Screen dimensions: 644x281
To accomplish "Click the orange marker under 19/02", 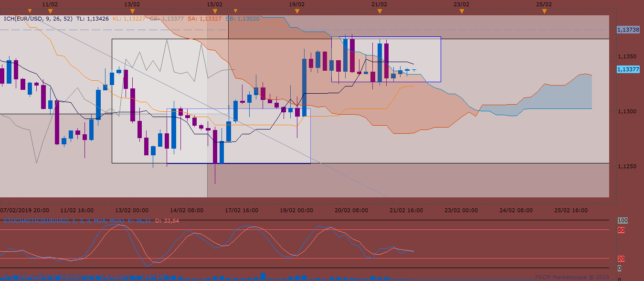I will click(x=297, y=11).
